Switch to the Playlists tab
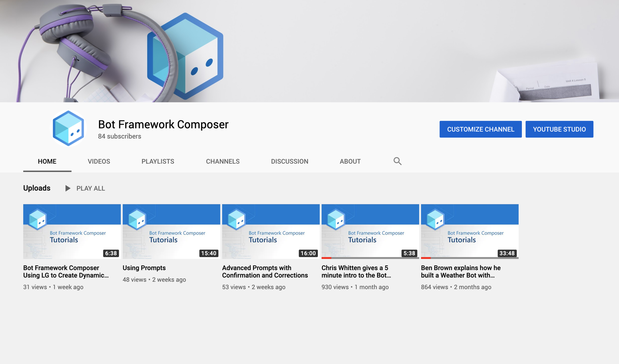Image resolution: width=619 pixels, height=364 pixels. pyautogui.click(x=158, y=161)
